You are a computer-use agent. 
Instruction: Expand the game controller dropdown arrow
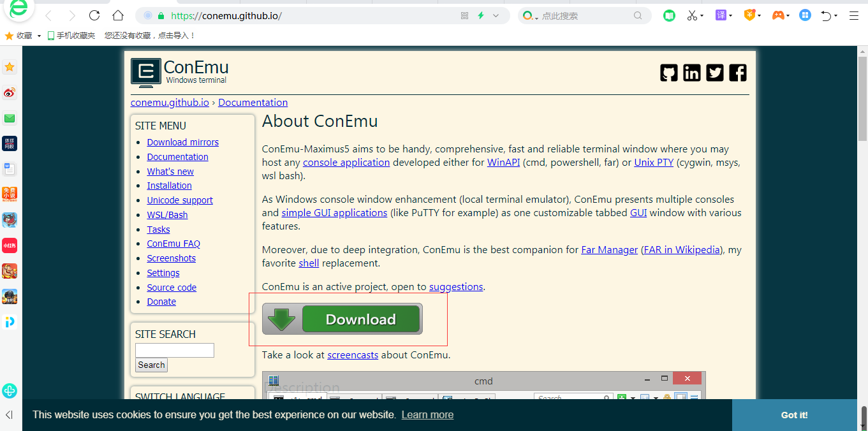pyautogui.click(x=788, y=16)
